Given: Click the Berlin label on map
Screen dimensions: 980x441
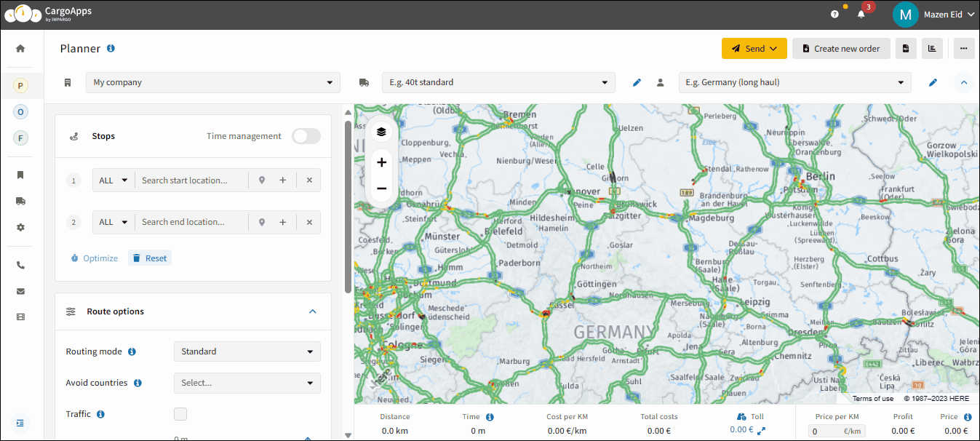Looking at the screenshot, I should tap(821, 176).
